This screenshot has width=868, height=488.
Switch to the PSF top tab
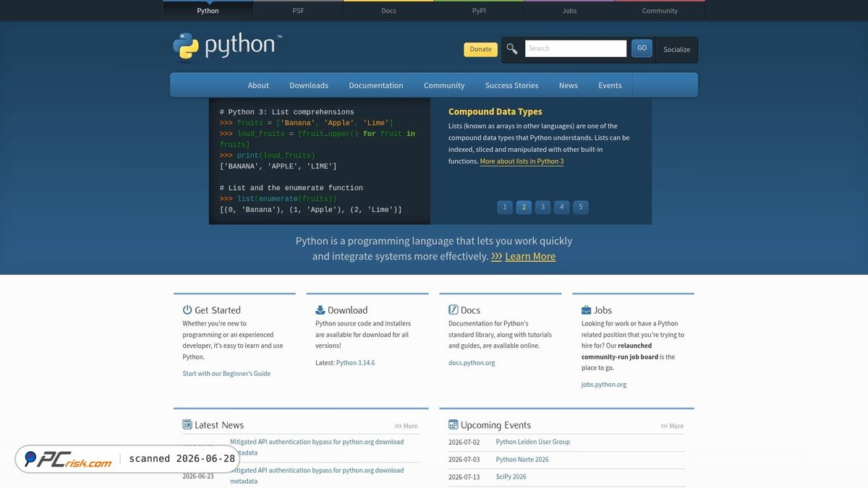point(298,11)
